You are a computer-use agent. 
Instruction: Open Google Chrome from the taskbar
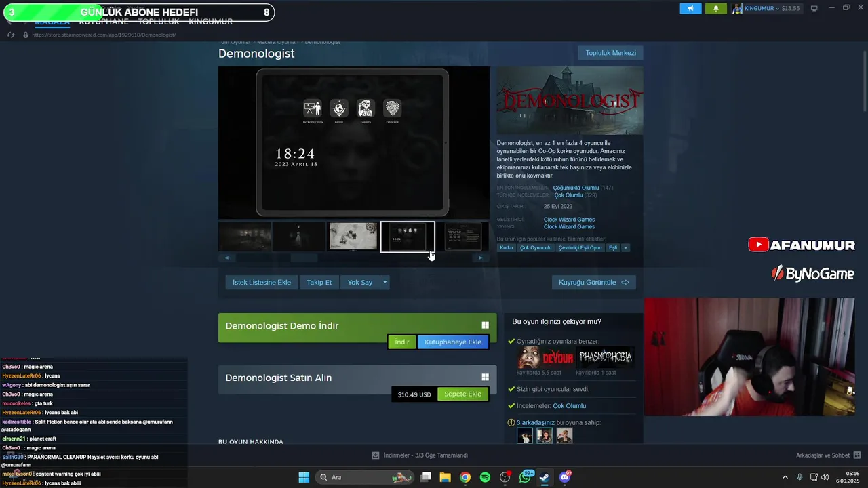pos(465,477)
